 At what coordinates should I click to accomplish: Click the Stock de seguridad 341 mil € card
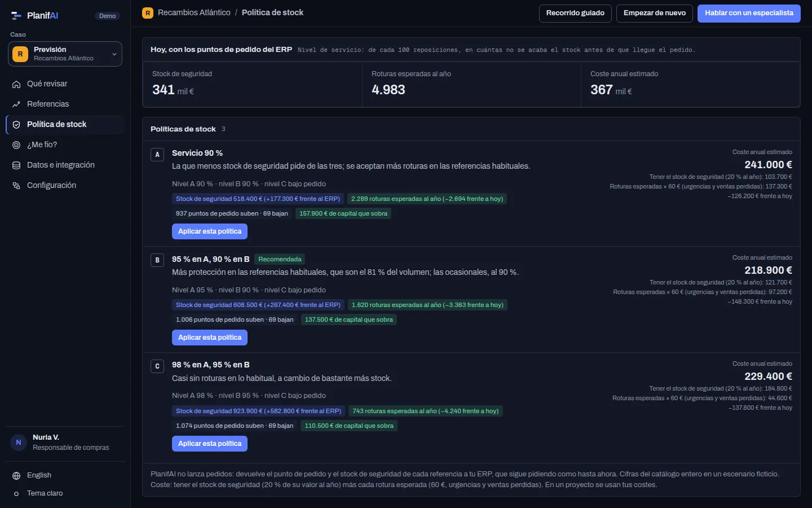(253, 84)
